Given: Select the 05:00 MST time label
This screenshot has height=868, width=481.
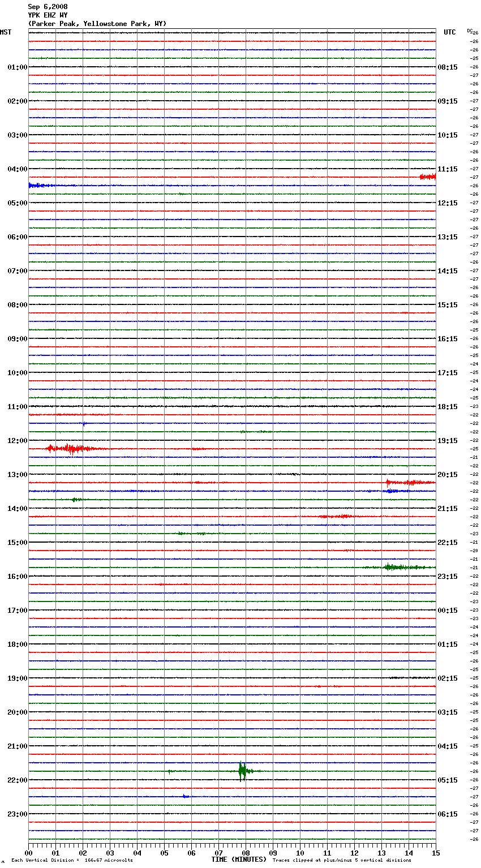Looking at the screenshot, I should [x=18, y=203].
